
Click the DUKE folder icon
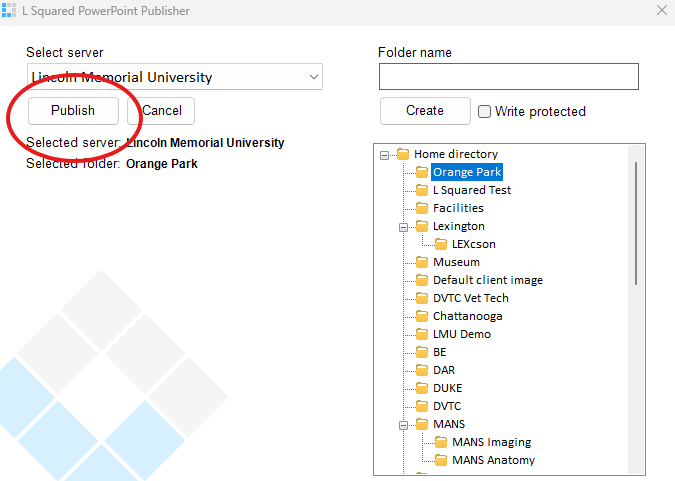point(422,388)
